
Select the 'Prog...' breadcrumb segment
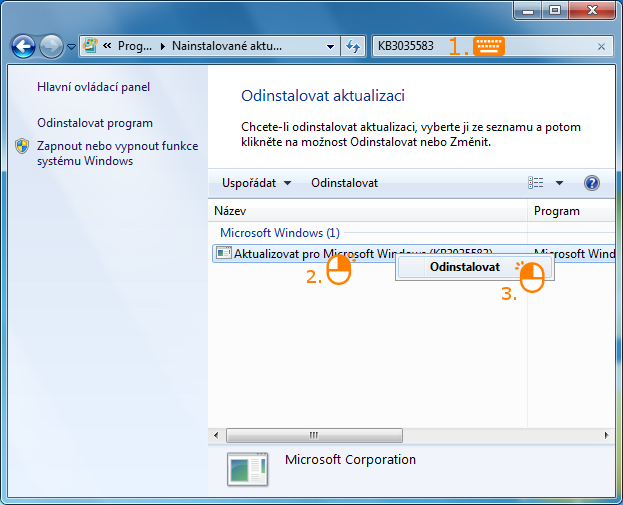pos(135,46)
